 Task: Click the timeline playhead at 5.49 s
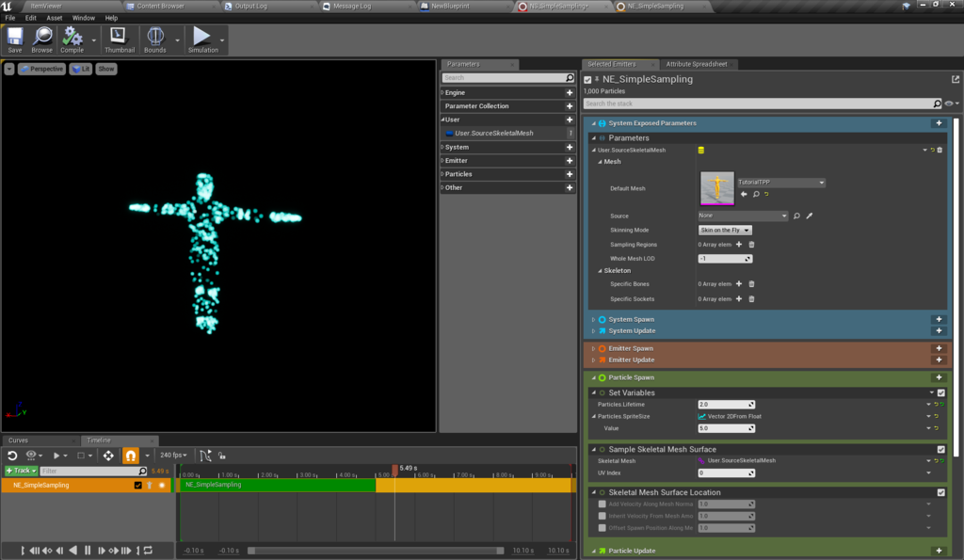[x=394, y=471]
